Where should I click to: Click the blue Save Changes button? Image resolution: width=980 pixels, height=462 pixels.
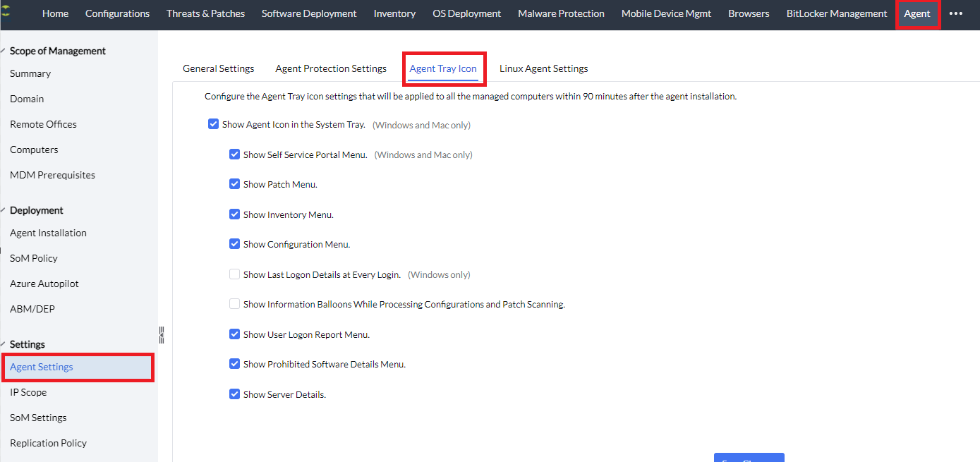tap(749, 458)
